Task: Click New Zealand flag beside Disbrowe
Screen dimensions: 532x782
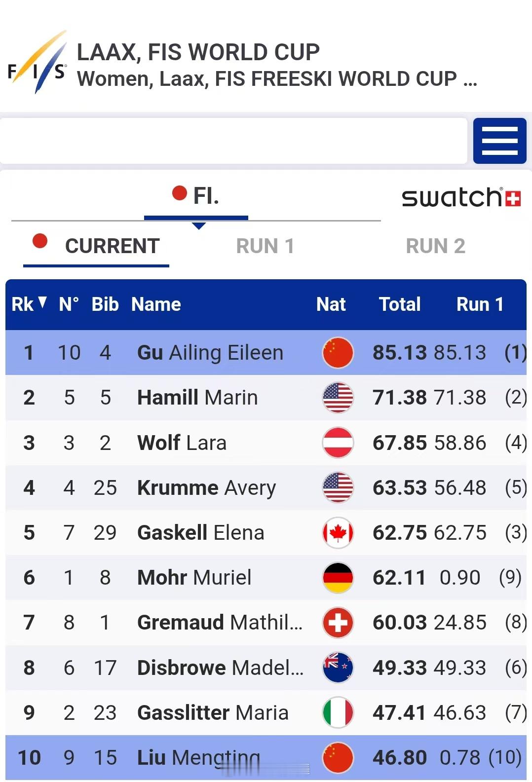Action: pyautogui.click(x=338, y=668)
